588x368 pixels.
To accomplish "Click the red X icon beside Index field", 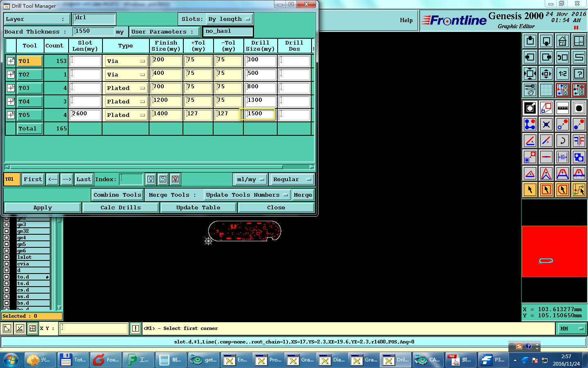I will (x=175, y=179).
